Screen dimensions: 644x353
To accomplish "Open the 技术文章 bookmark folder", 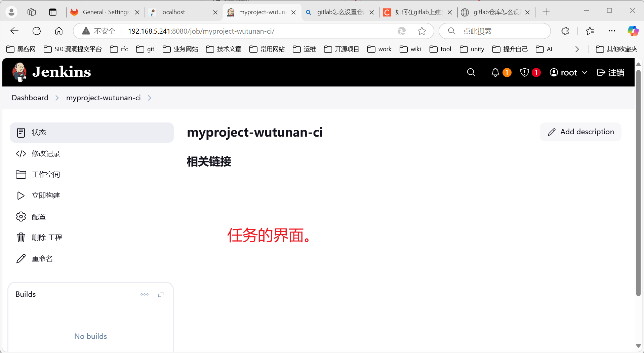I will tap(224, 49).
